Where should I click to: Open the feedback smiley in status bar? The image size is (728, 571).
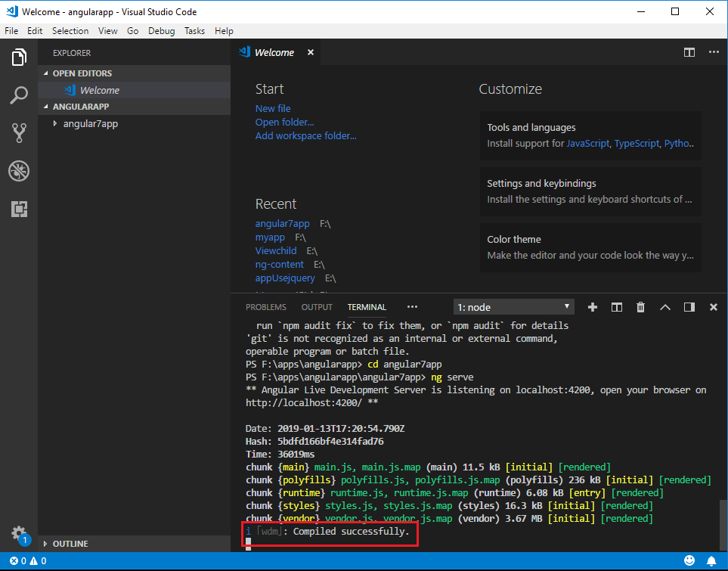pyautogui.click(x=689, y=560)
